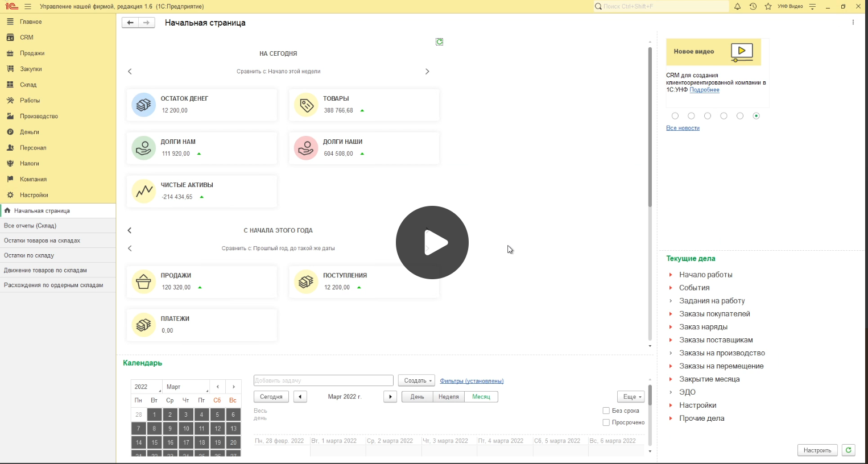Click the 1C logo icon
The height and width of the screenshot is (464, 868).
click(11, 6)
